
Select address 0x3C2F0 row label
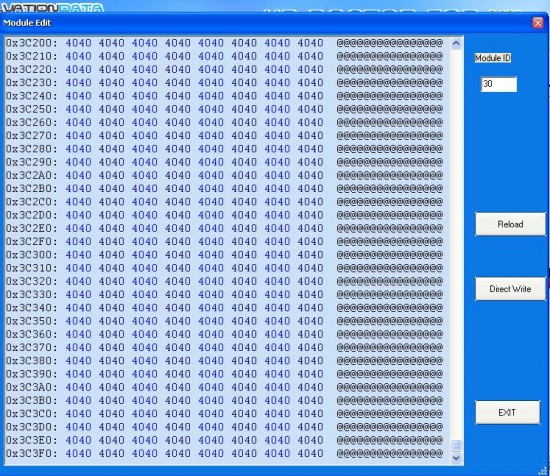pos(31,241)
